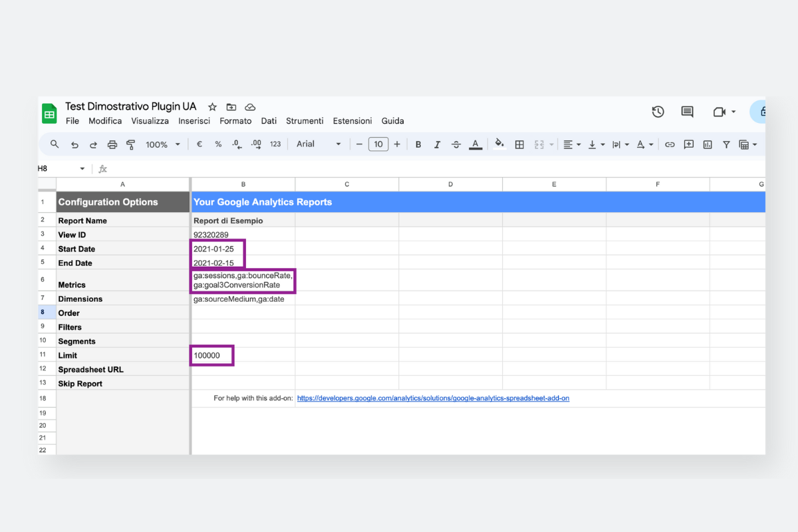Open the borders tool
The image size is (798, 532).
(520, 144)
